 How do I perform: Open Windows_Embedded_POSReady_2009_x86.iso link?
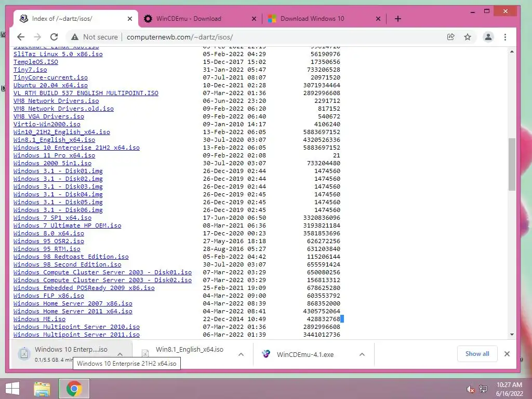click(x=84, y=288)
